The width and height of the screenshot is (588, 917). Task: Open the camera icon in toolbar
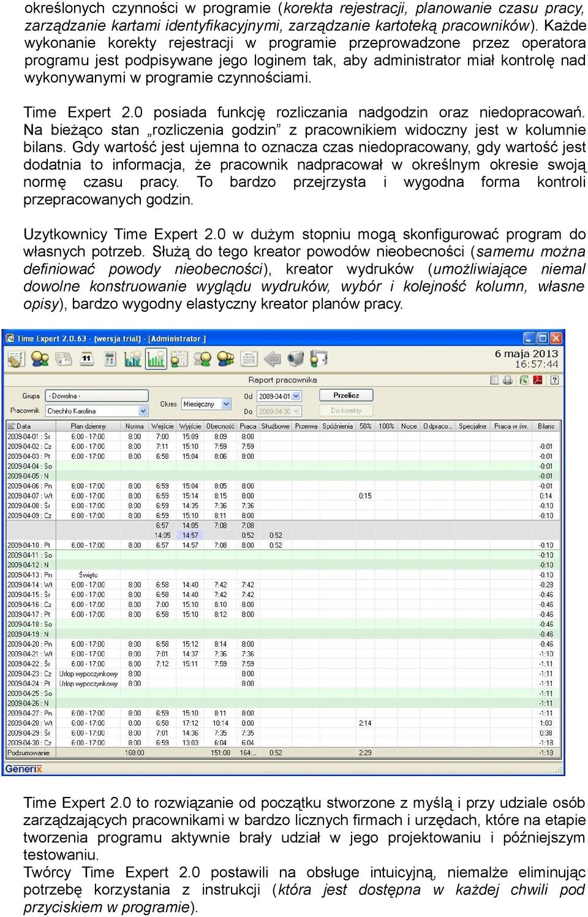click(x=295, y=358)
